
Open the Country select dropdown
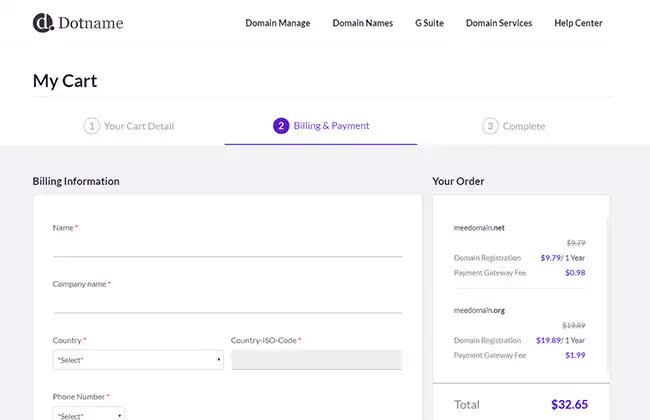[x=138, y=360]
